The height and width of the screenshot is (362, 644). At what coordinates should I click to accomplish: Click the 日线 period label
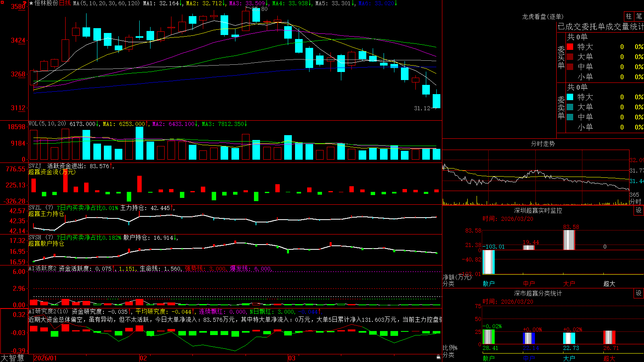click(x=65, y=3)
